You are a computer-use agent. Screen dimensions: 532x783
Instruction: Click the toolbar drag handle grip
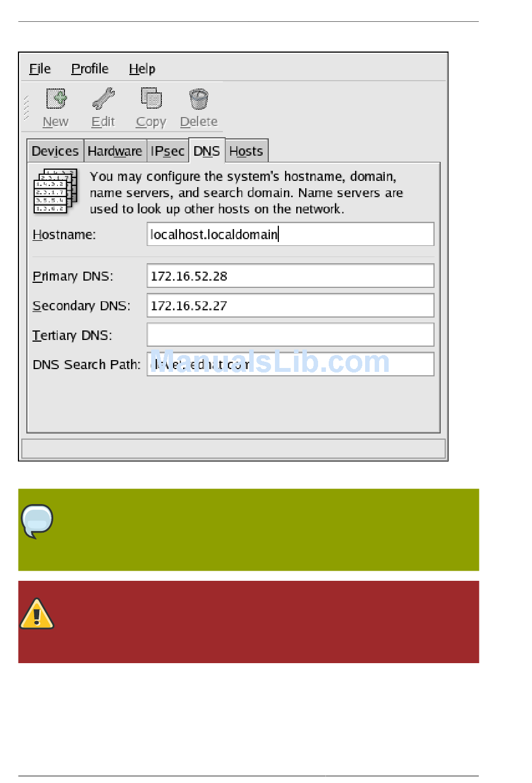[26, 108]
